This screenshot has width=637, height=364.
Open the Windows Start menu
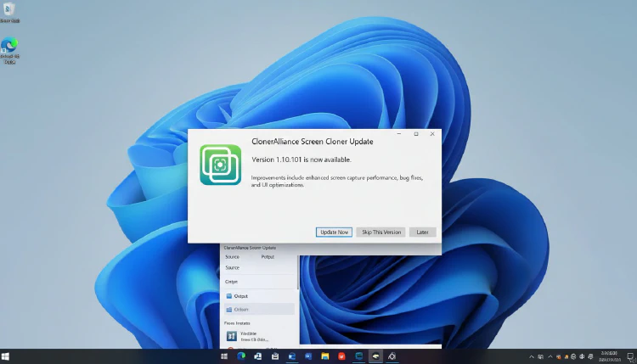click(224, 356)
